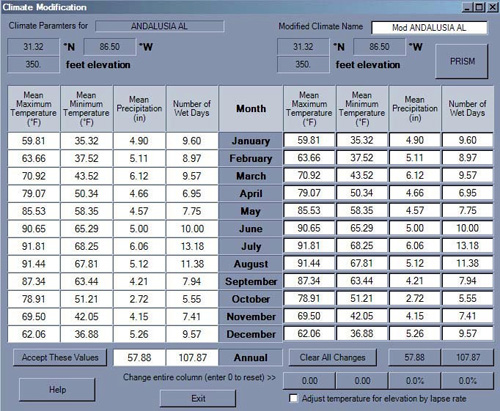The image size is (500, 411).
Task: Click Clear All Changes button
Action: pos(333,358)
